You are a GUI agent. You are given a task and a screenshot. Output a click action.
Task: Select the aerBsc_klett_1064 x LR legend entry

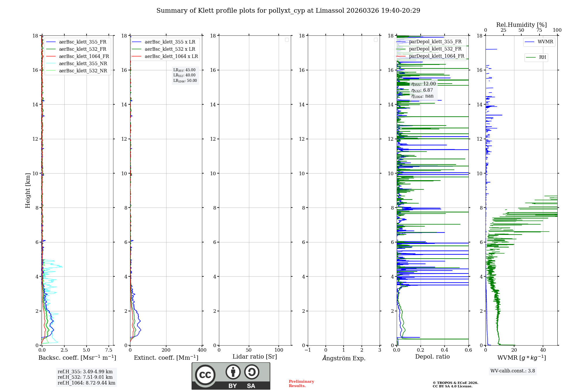[x=171, y=56]
